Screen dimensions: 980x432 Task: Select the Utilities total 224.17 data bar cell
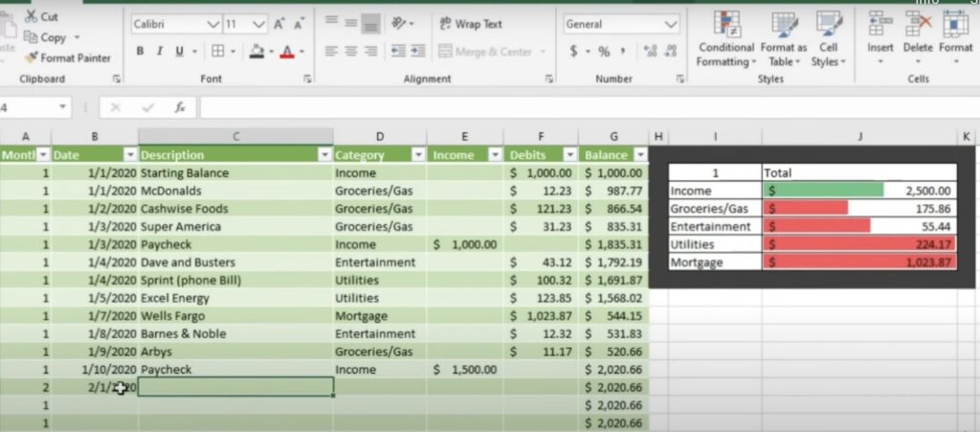(859, 244)
